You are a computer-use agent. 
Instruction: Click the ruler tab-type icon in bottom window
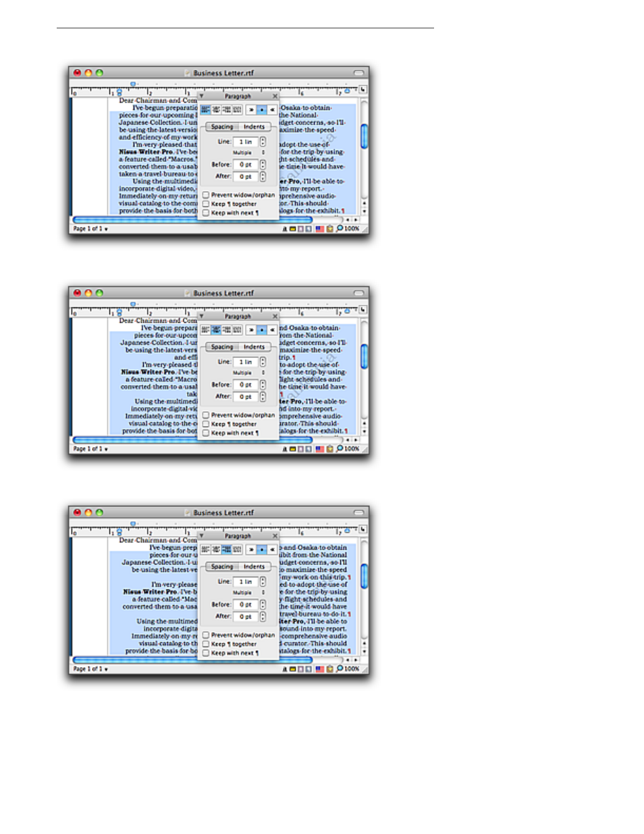363,529
